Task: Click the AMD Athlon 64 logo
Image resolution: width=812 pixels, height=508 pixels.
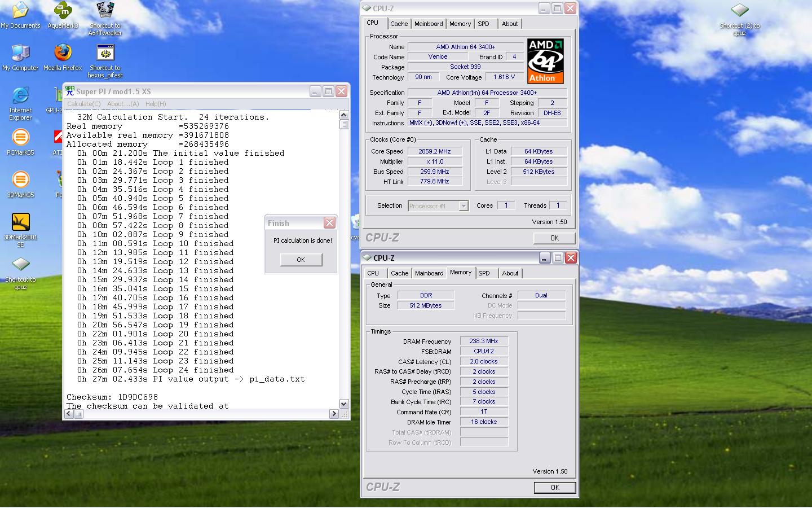Action: 546,61
